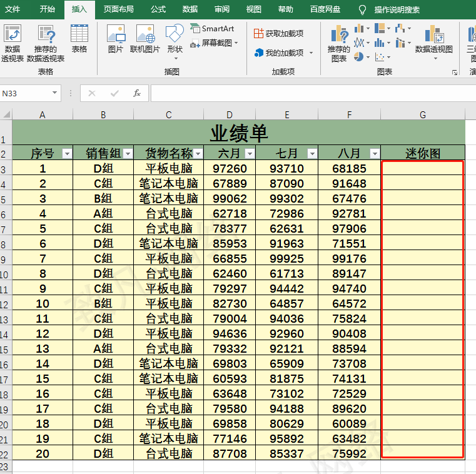The height and width of the screenshot is (474, 476).
Task: Switch to the 页面布局 tab
Action: [118, 9]
